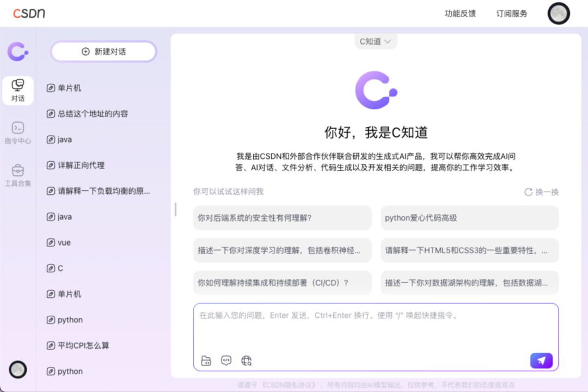Select suggestion about 深度学习 and 卷积神经
The image size is (588, 392).
pyautogui.click(x=283, y=250)
